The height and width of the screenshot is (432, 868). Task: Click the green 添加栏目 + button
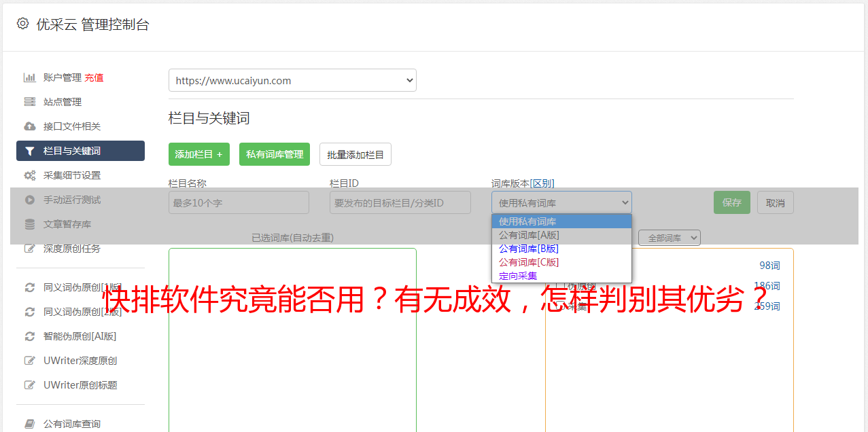point(199,154)
